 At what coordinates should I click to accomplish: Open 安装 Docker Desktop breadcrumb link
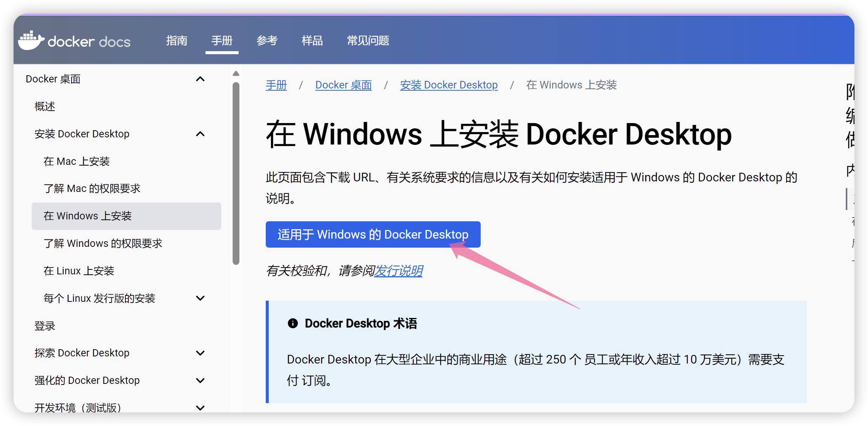click(x=449, y=85)
